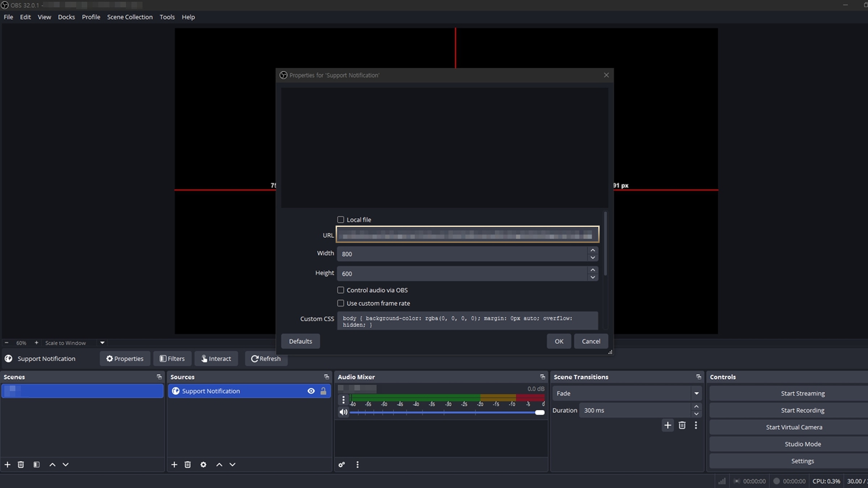Open Filters for the selected source

point(172,359)
